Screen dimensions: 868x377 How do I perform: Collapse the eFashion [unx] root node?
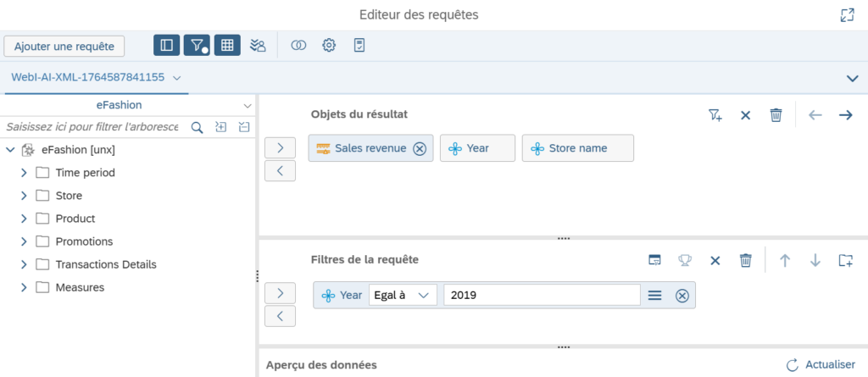10,149
